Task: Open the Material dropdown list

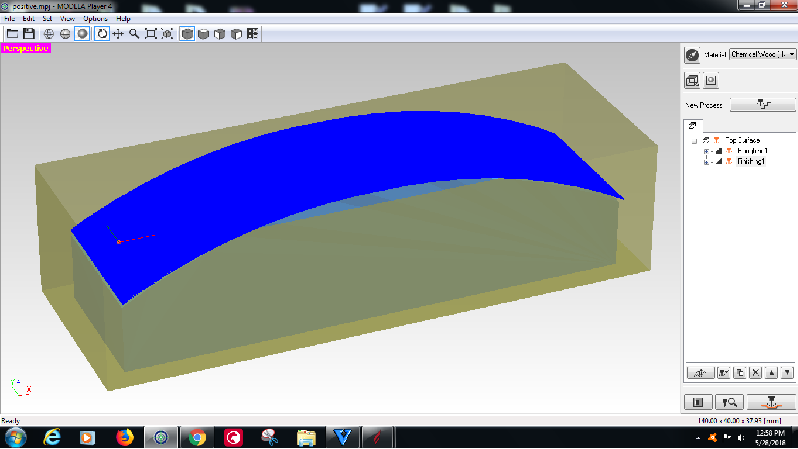Action: point(762,54)
